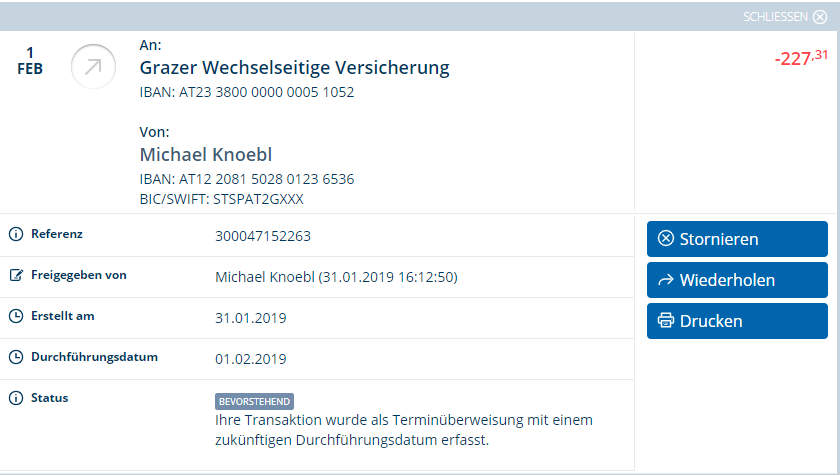The image size is (840, 475).
Task: Cancel the transfer with Stornieren
Action: 737,239
